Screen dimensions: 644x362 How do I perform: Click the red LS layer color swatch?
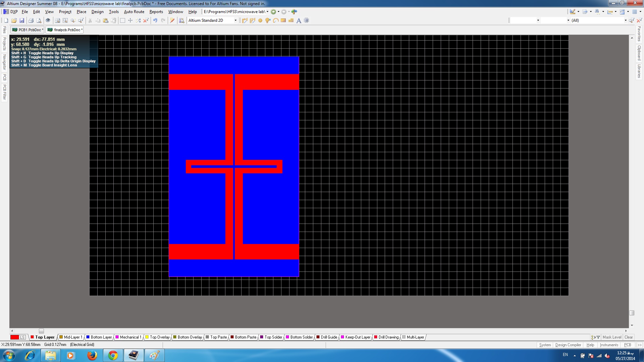coord(15,337)
